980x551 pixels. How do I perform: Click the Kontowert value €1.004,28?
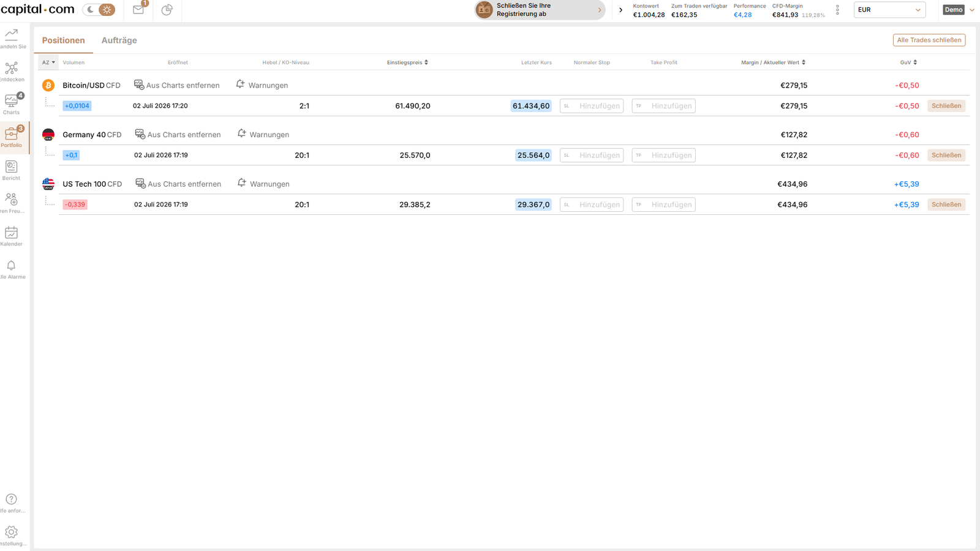pyautogui.click(x=649, y=15)
